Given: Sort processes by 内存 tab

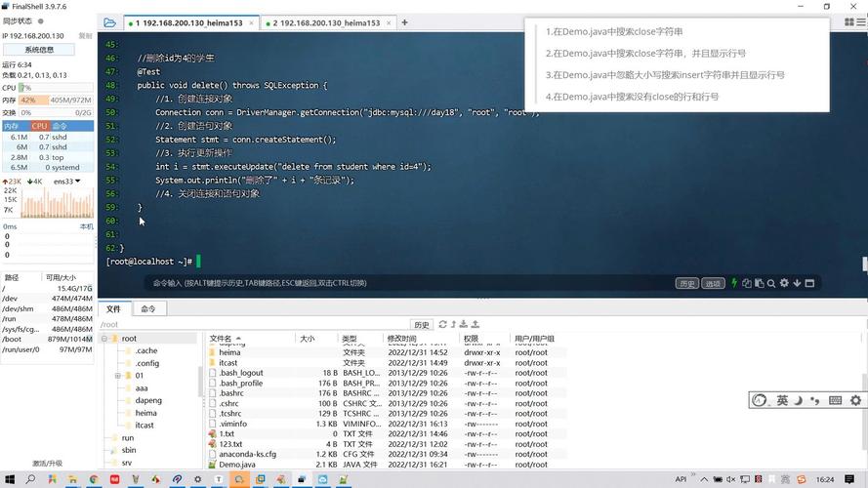Looking at the screenshot, I should (11, 126).
